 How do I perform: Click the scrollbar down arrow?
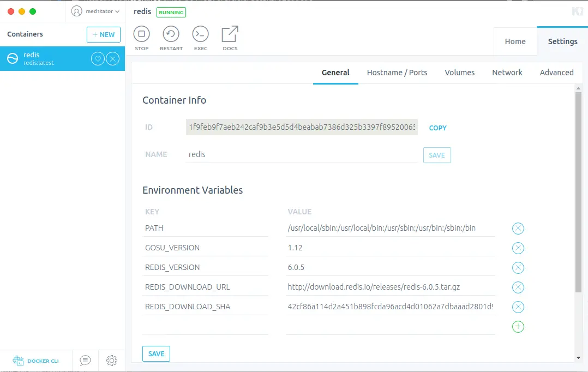click(x=578, y=358)
